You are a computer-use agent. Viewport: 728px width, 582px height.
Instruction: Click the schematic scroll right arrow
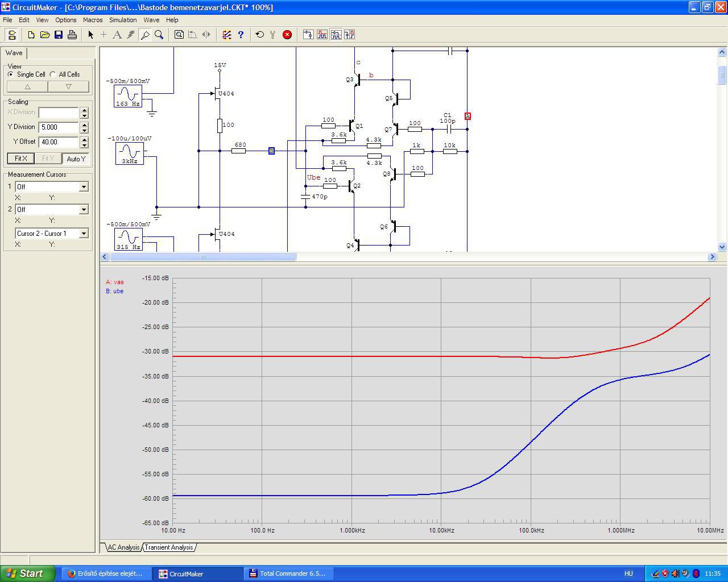coord(712,257)
